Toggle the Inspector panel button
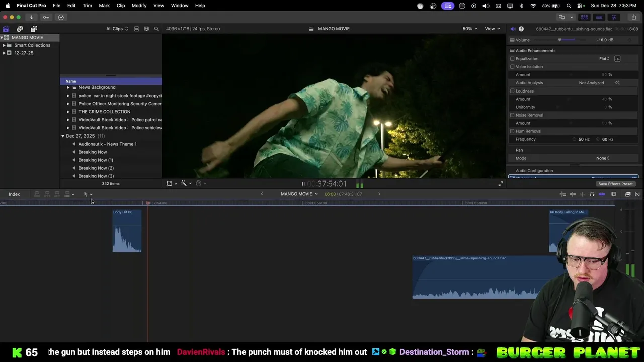The image size is (644, 362). pos(613,17)
